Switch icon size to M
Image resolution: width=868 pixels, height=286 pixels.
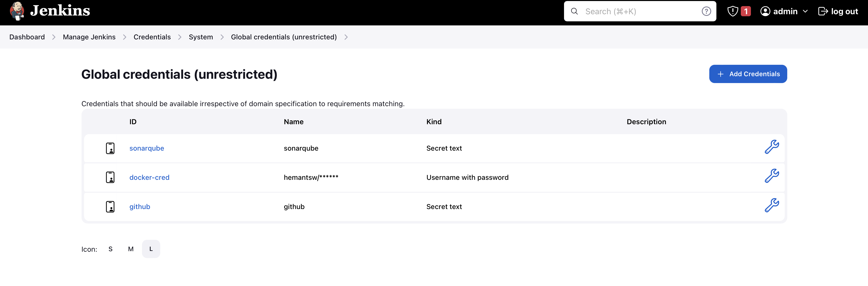(x=131, y=249)
